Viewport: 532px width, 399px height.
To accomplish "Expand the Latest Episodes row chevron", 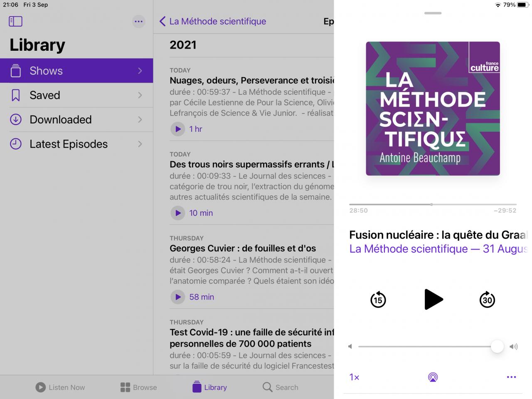I will pos(140,144).
